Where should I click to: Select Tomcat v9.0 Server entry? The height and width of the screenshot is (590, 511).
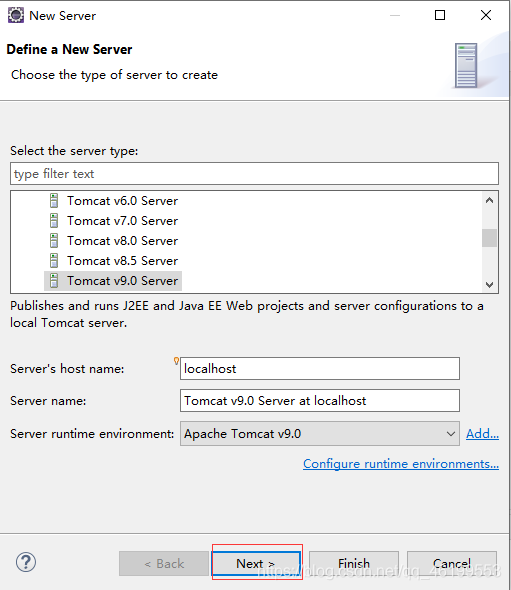(x=122, y=281)
